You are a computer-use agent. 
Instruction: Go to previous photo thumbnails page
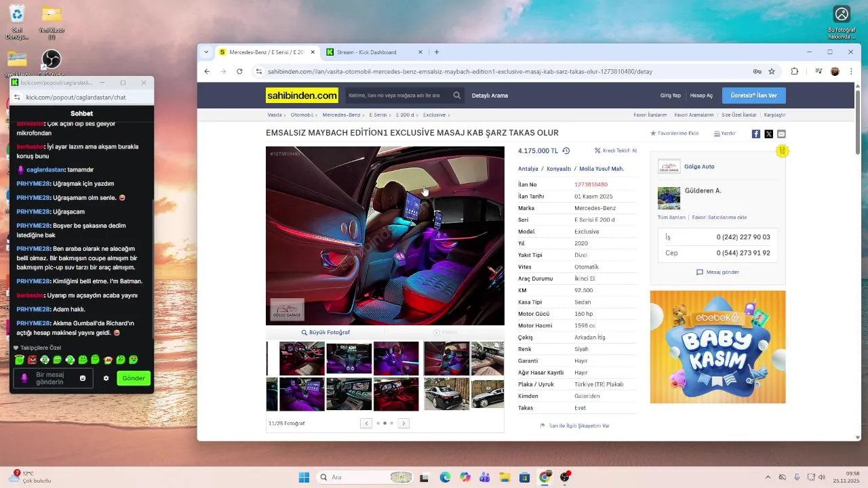click(x=366, y=424)
